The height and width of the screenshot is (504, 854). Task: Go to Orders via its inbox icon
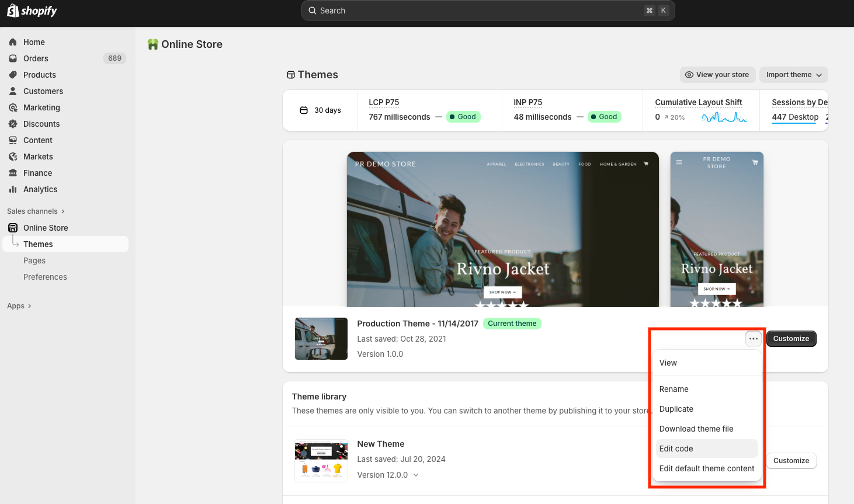[x=13, y=58]
